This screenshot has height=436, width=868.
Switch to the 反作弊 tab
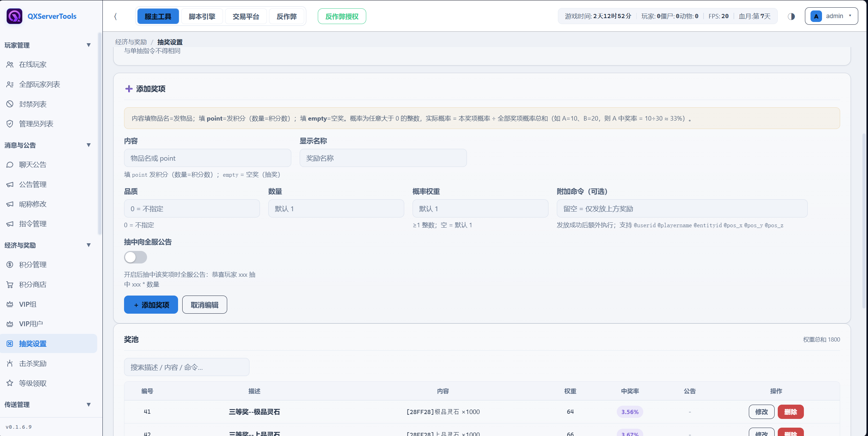(x=287, y=16)
